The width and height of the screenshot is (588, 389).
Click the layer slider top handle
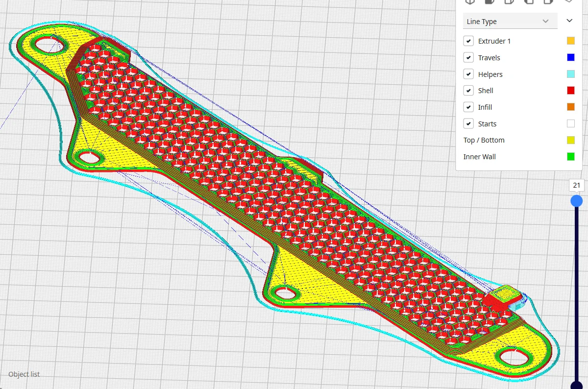coord(577,201)
